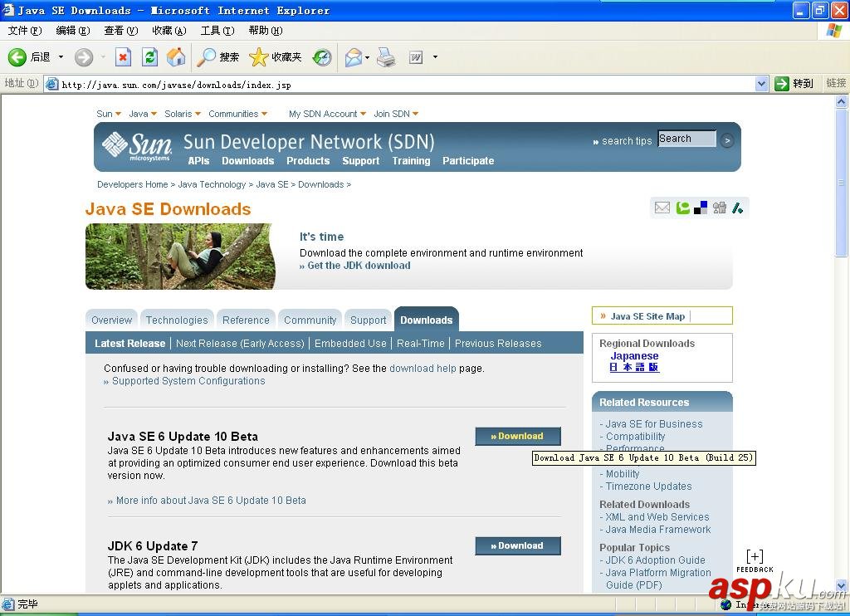Expand the Solaris dropdown menu
This screenshot has width=850, height=616.
pyautogui.click(x=198, y=114)
